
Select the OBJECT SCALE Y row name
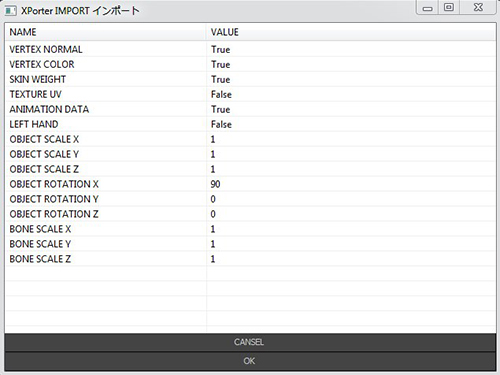coord(44,154)
